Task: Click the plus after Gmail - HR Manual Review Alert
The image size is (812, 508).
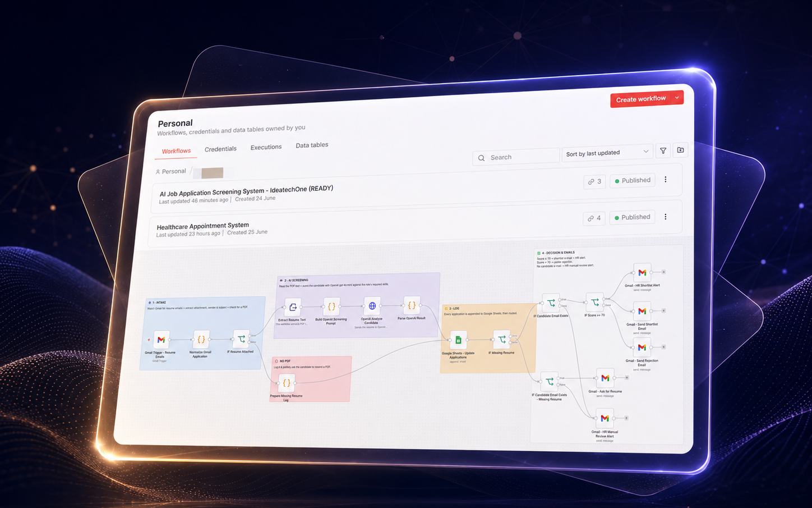Action: point(626,418)
